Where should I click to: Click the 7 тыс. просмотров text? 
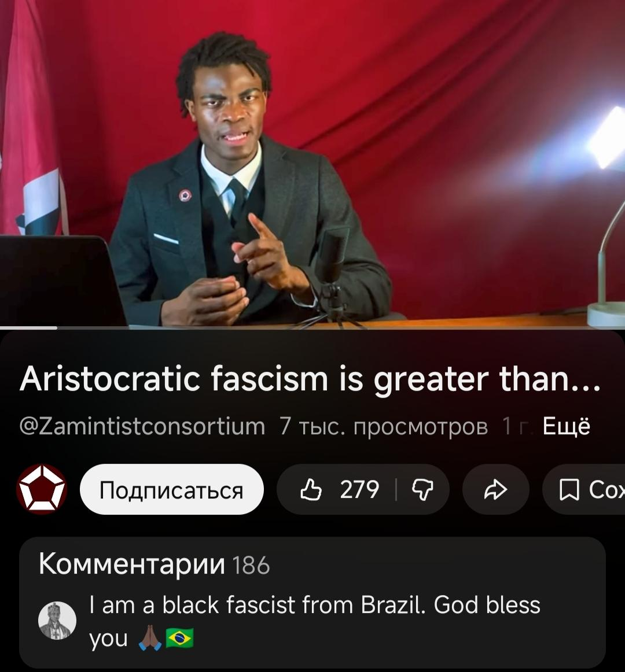384,426
